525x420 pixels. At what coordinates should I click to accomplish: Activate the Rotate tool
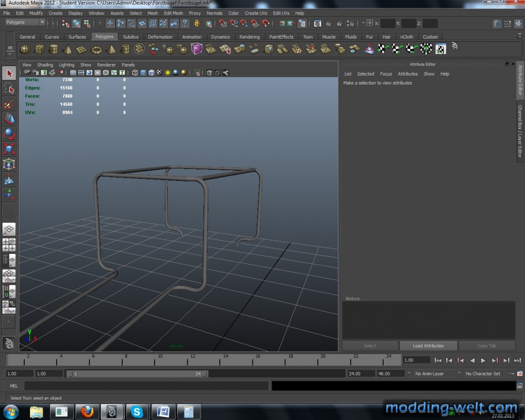tap(9, 134)
